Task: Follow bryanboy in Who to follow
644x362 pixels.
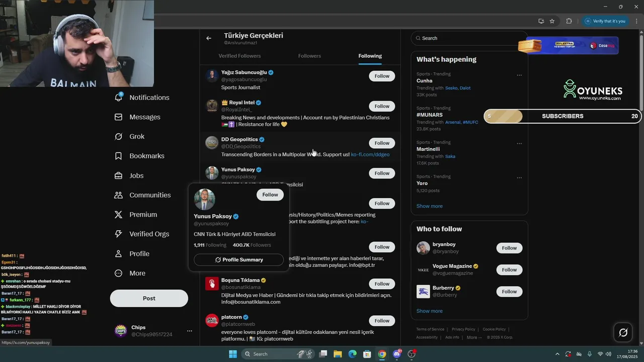Action: pos(509,248)
